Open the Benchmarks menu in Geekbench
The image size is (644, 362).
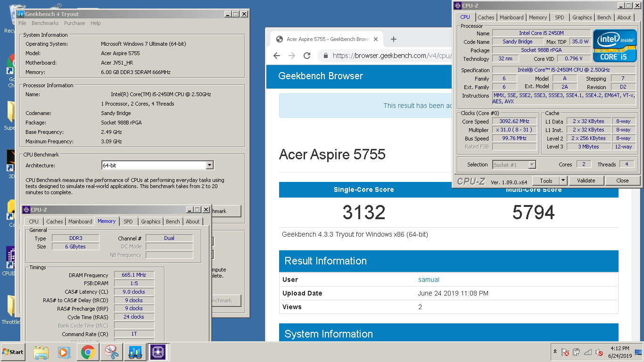45,23
